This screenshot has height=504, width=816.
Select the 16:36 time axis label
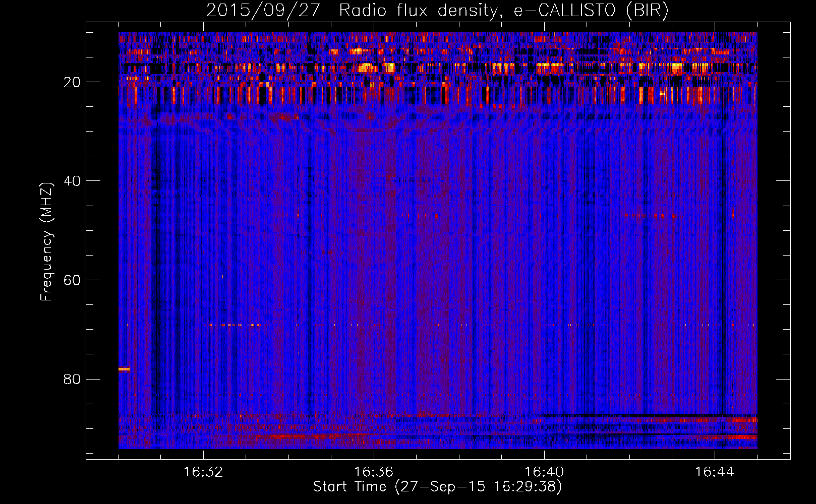374,472
